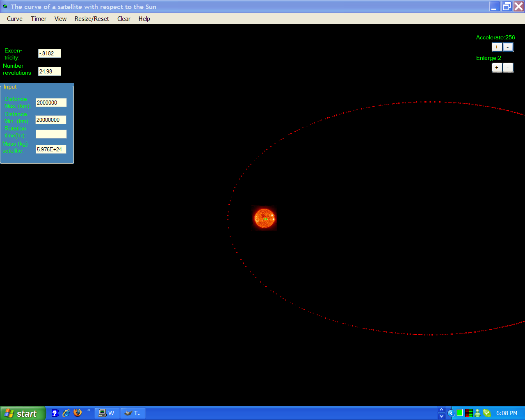This screenshot has height=420, width=525.
Task: Increase Enlarge factor with plus button
Action: coord(497,68)
